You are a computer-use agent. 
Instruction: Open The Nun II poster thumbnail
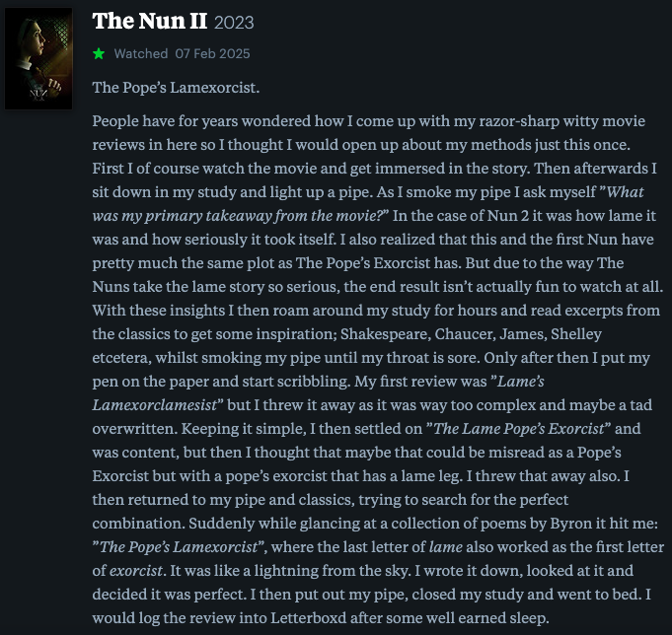(x=38, y=58)
